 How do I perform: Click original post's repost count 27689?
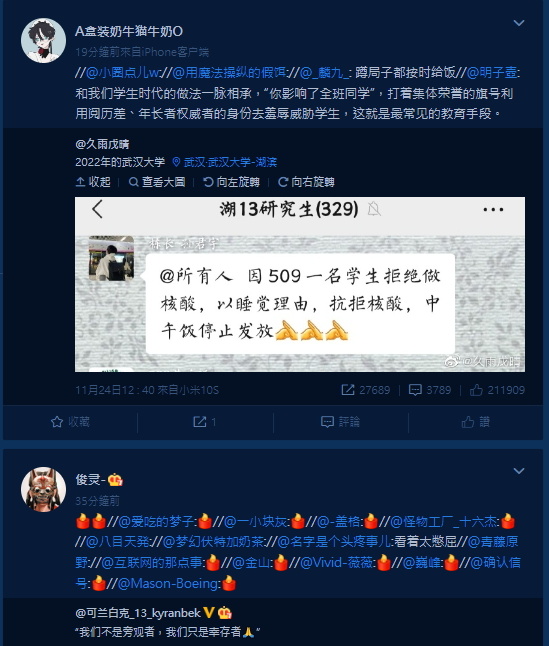click(x=366, y=390)
